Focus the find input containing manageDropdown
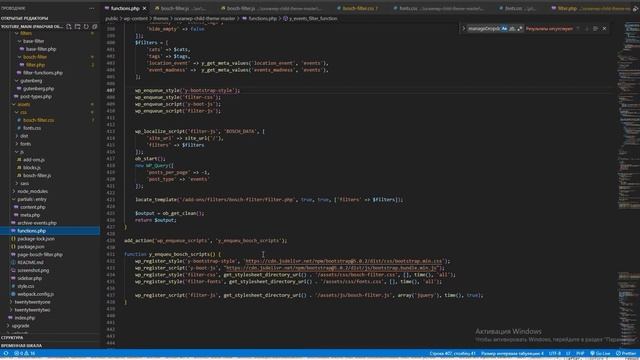The width and height of the screenshot is (640, 360). [x=484, y=29]
